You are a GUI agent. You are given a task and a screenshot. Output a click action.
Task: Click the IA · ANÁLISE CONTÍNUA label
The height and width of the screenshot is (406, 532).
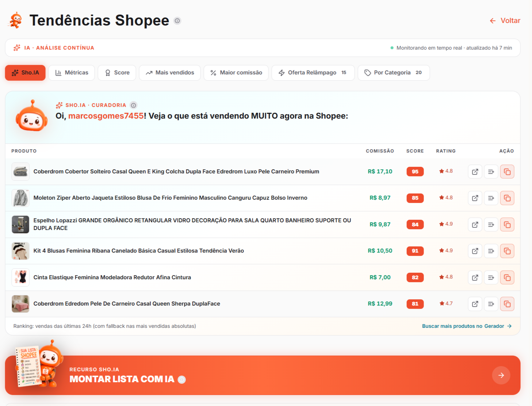(59, 48)
